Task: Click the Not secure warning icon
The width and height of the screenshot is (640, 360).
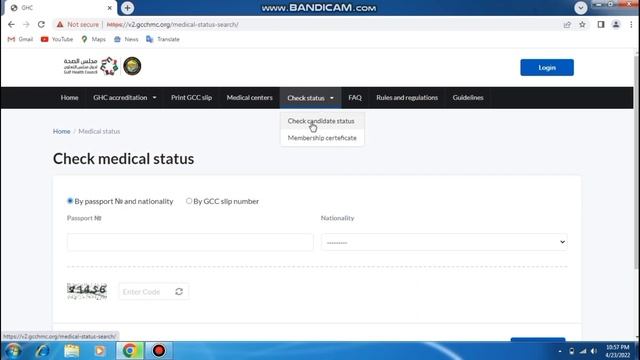Action: click(60, 24)
